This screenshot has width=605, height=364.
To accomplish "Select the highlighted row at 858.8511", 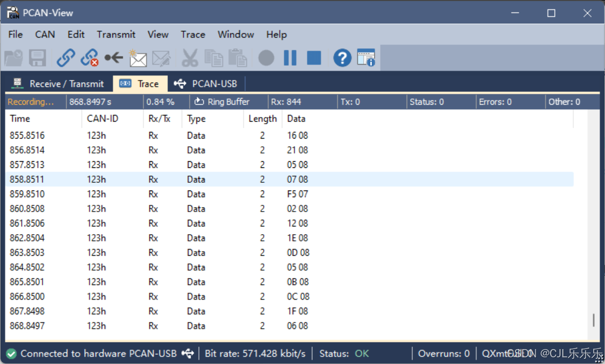I will pos(289,179).
